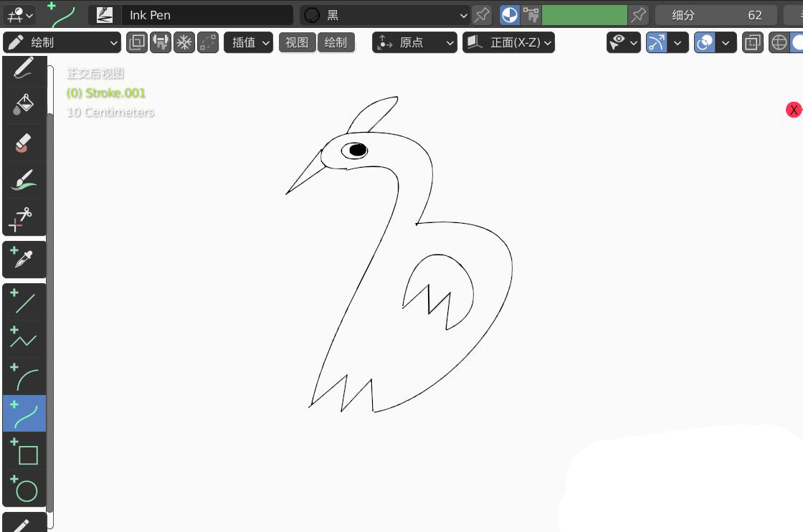Screen dimensions: 803x532
Task: Open the 绘制 mode dropdown
Action: (62, 42)
